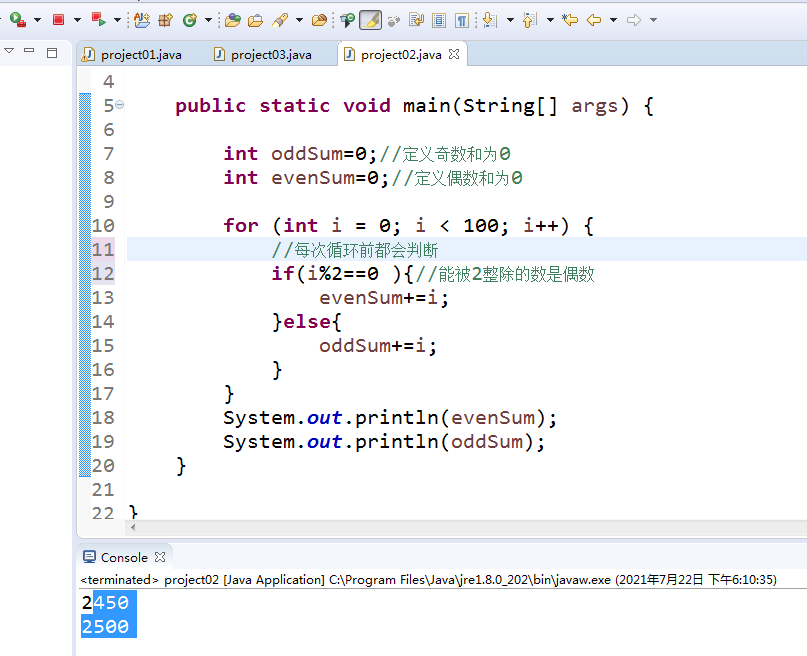Image resolution: width=807 pixels, height=656 pixels.
Task: Jump to Next Annotation with the down-arrow icon
Action: click(x=490, y=17)
